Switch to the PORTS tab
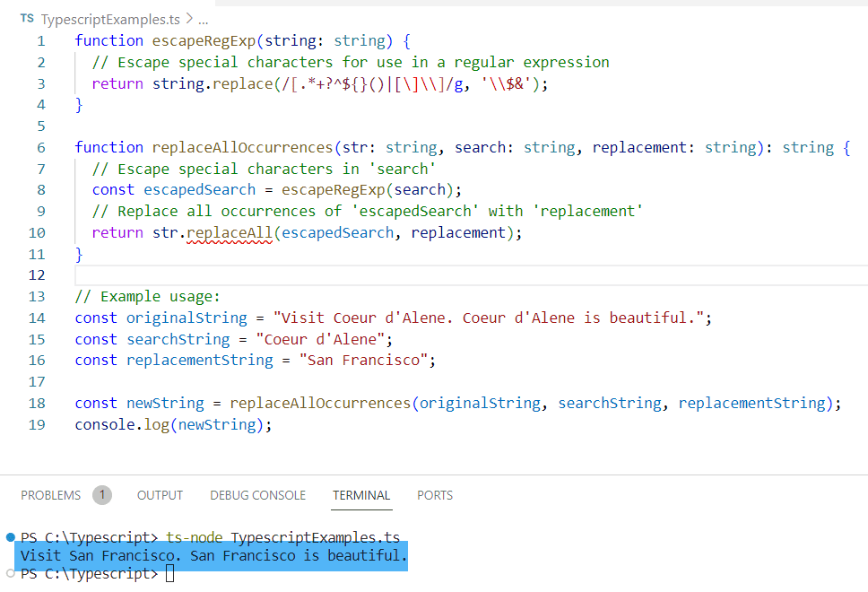The height and width of the screenshot is (592, 868). tap(435, 495)
